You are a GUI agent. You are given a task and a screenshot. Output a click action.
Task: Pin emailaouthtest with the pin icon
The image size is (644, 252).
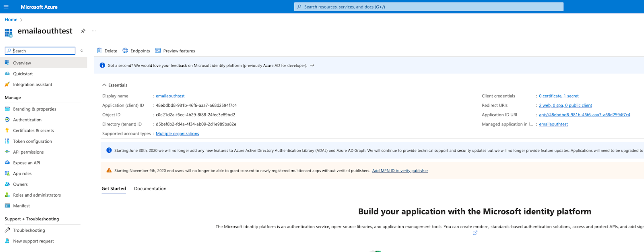83,31
